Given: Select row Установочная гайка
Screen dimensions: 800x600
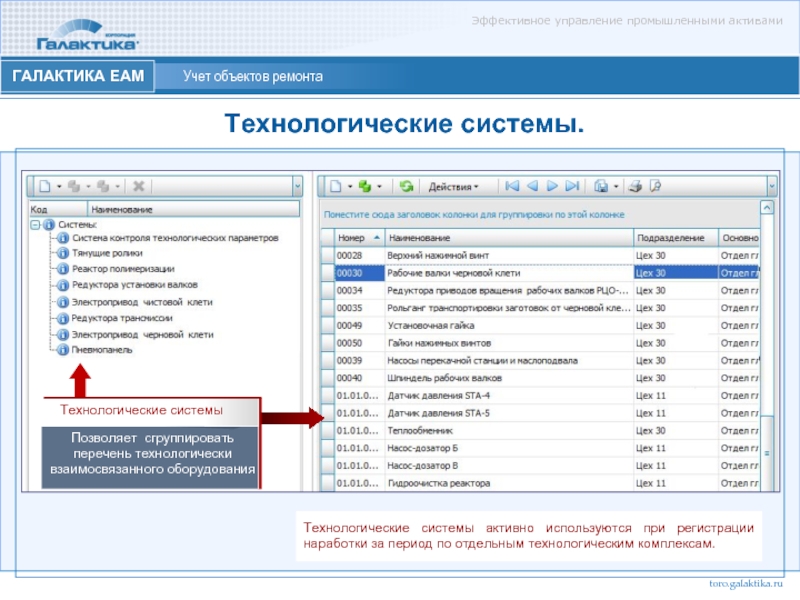Looking at the screenshot, I should click(540, 326).
